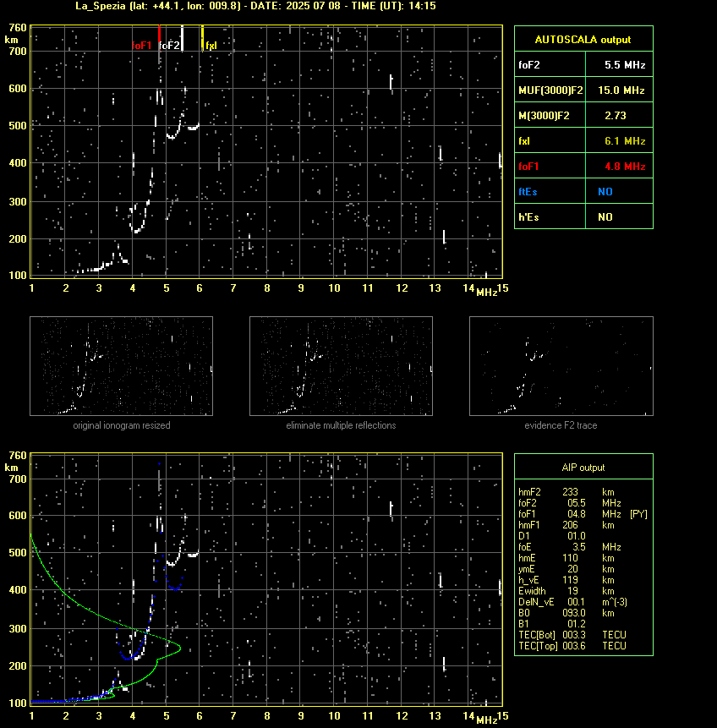
Task: Click the 15.0 MHz value cell
Action: click(x=619, y=90)
